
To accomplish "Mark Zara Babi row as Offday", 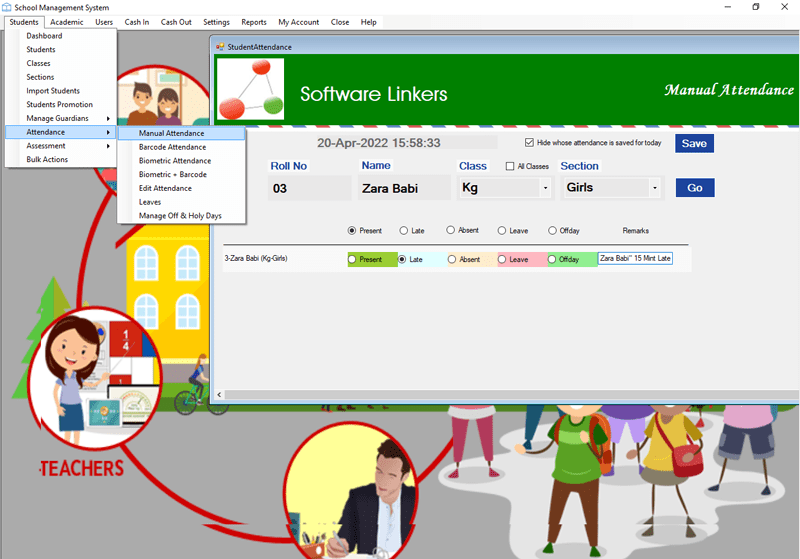I will [x=552, y=259].
